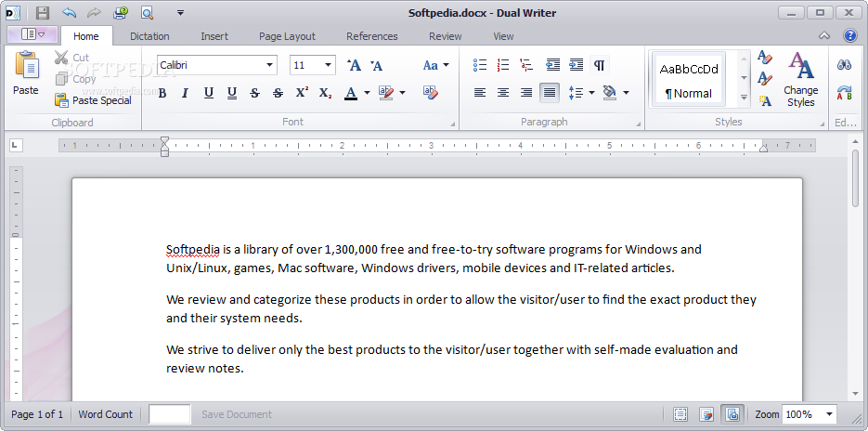Center the text
This screenshot has width=868, height=431.
click(502, 93)
